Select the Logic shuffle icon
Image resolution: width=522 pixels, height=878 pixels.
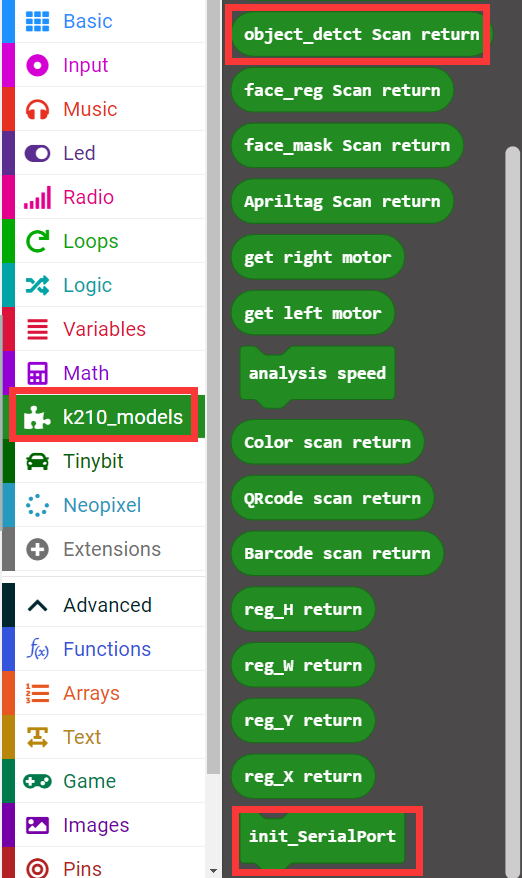tap(38, 286)
